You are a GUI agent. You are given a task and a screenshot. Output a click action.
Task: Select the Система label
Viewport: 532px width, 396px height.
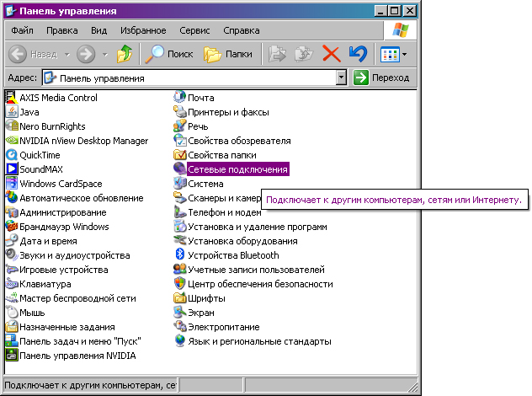[x=205, y=184]
